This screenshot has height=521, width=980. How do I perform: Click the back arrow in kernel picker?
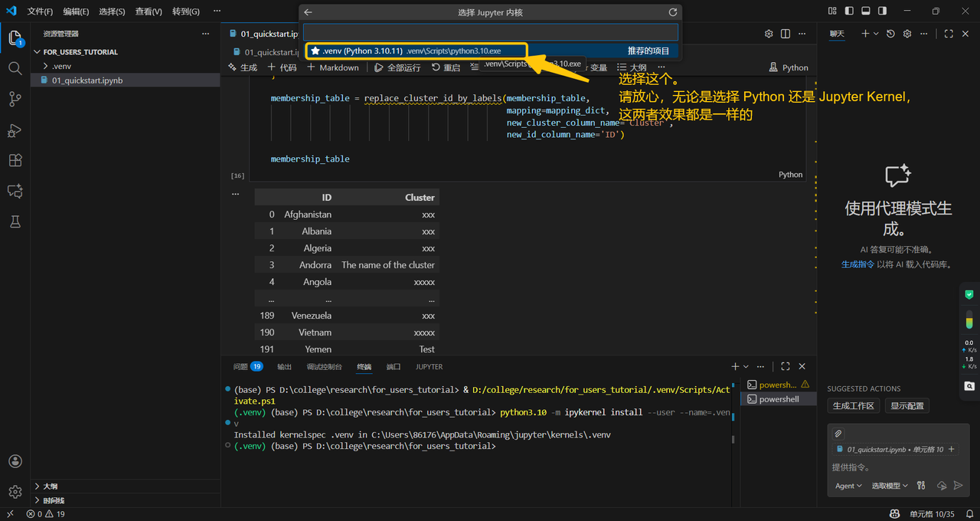tap(308, 12)
